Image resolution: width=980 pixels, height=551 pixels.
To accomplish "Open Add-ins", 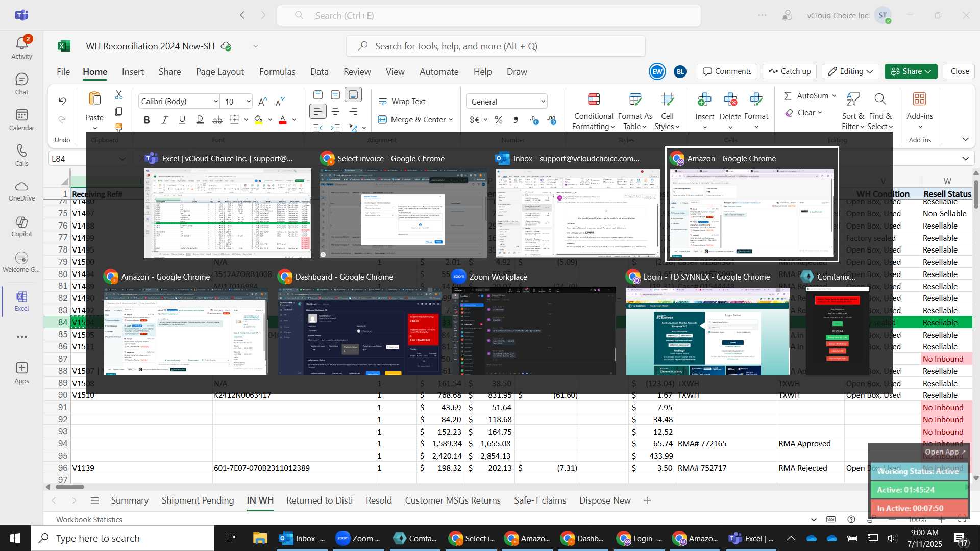I will click(920, 110).
